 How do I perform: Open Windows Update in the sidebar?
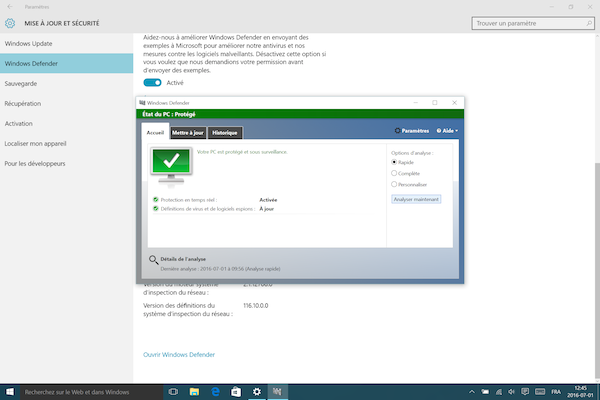(x=67, y=44)
